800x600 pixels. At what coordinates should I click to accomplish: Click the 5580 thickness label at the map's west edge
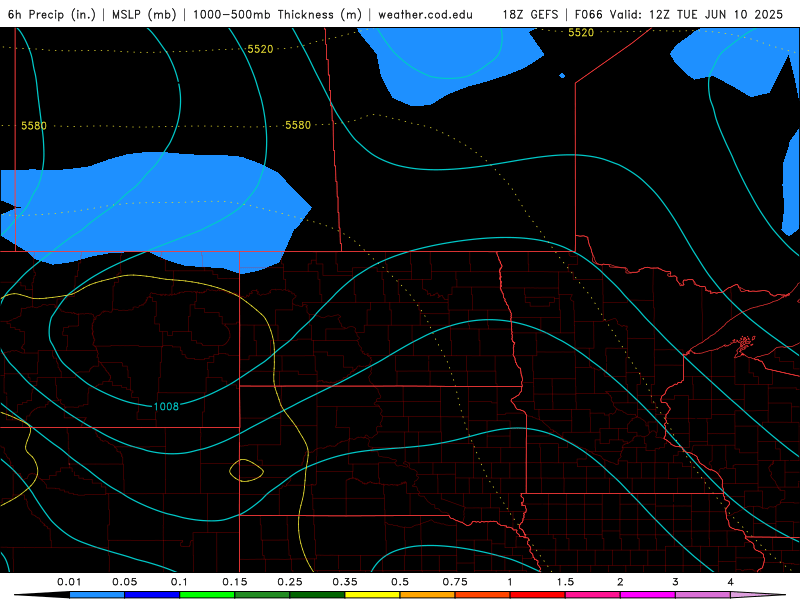pos(34,126)
